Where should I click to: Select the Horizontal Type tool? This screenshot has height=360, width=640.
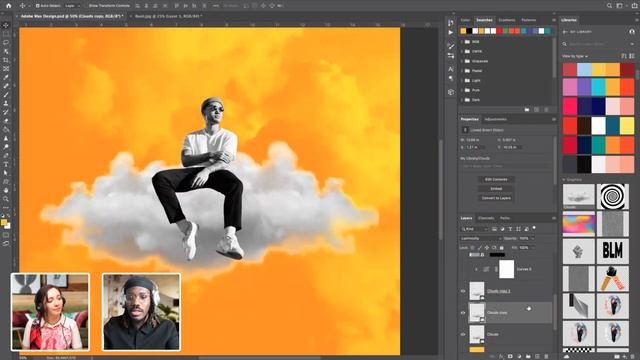(x=6, y=164)
